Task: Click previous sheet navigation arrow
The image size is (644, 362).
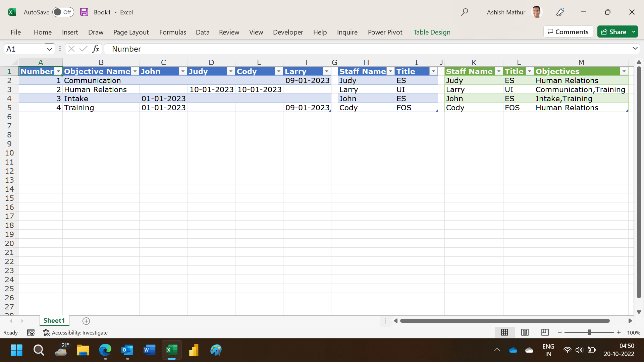Action: (x=11, y=321)
